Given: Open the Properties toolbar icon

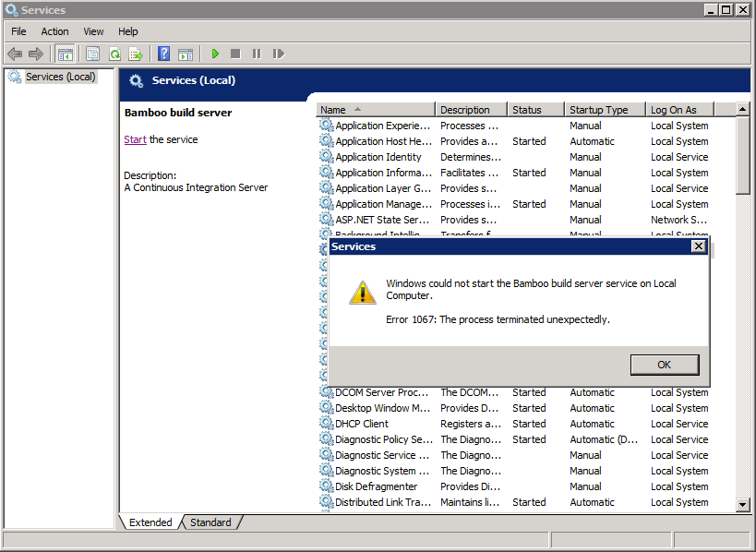Looking at the screenshot, I should [x=92, y=54].
